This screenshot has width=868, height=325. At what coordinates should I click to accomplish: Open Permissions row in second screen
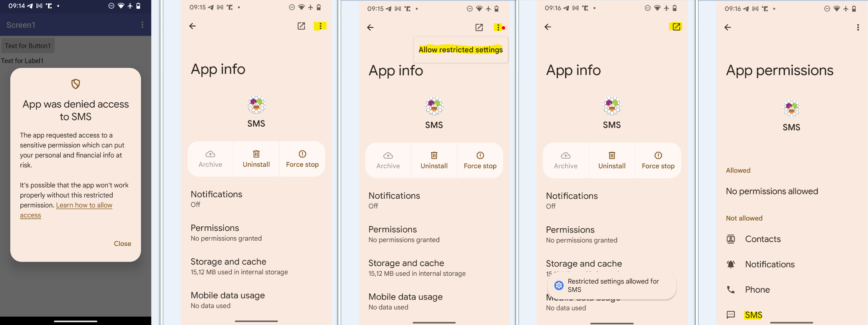click(256, 233)
